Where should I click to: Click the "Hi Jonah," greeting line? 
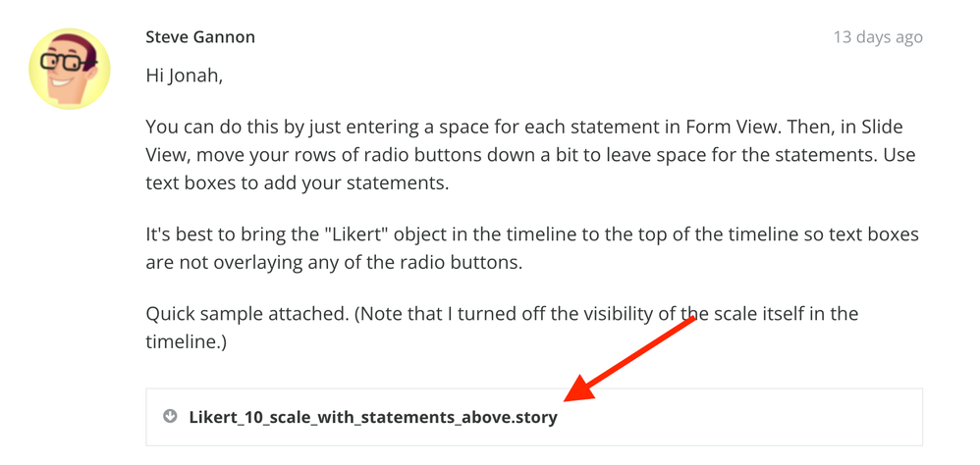point(184,75)
